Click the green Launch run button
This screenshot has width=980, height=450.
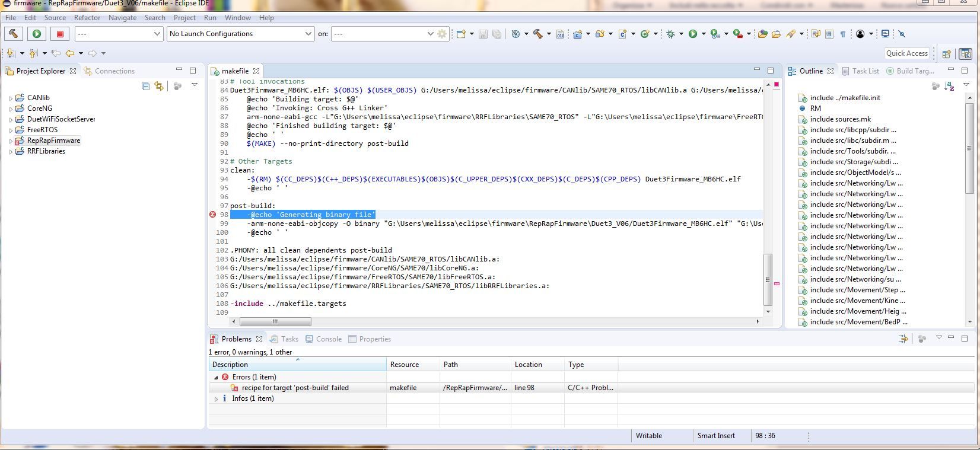point(36,34)
